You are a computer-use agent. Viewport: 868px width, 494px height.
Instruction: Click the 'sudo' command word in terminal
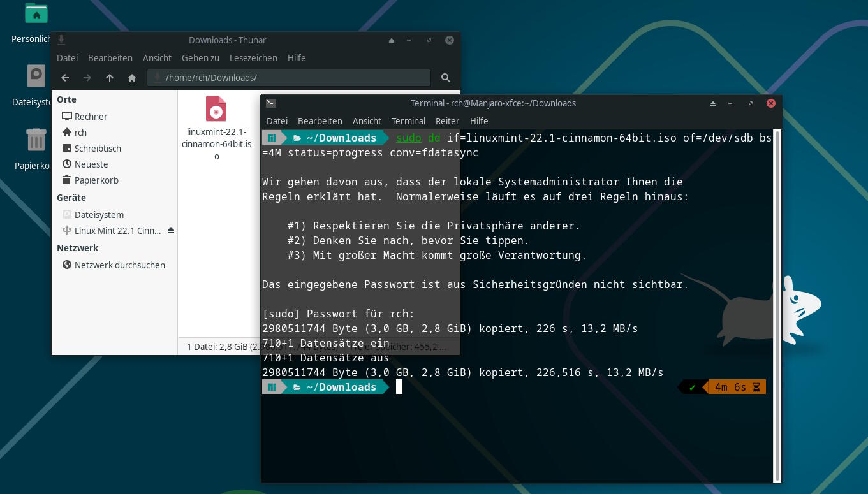click(x=408, y=138)
